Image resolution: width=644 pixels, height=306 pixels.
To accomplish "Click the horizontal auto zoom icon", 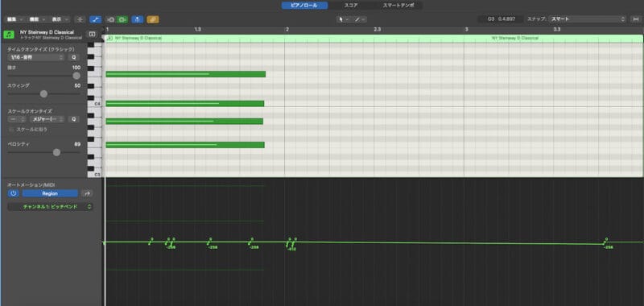I will [635, 19].
